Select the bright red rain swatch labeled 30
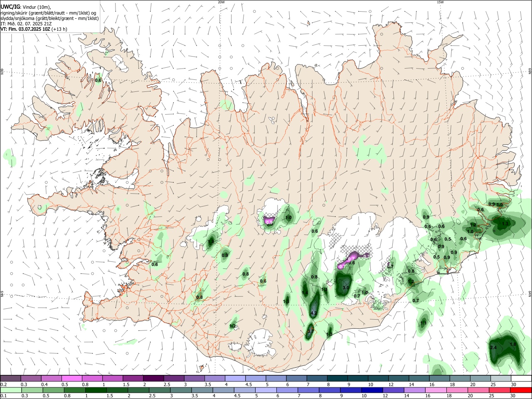This screenshot has height=399, width=532. (521, 390)
